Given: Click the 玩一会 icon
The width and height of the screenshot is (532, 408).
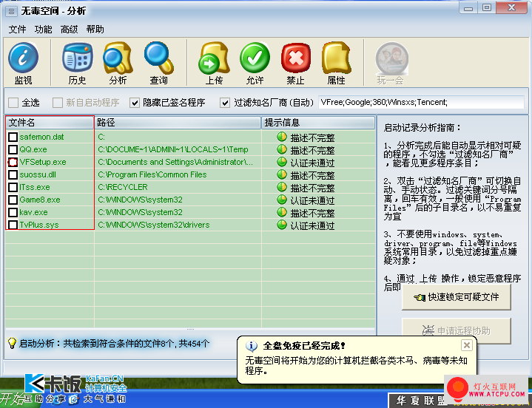Looking at the screenshot, I should point(391,63).
